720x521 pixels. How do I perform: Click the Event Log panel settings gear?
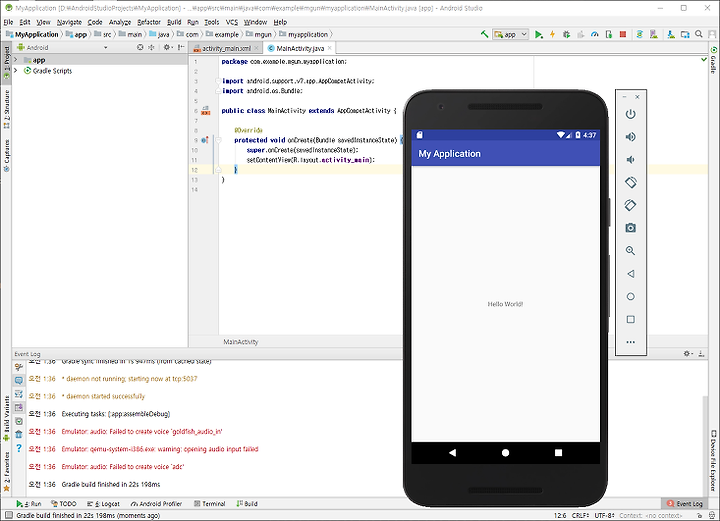point(687,353)
